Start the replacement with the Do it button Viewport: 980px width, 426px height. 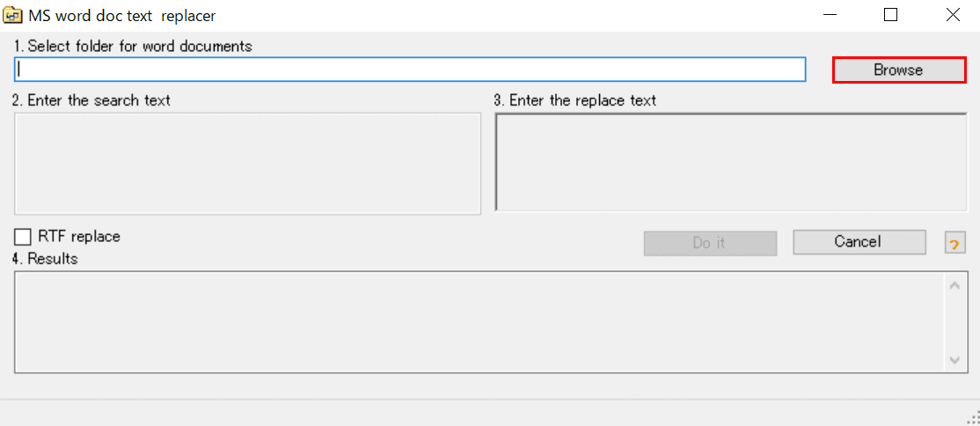(x=710, y=243)
